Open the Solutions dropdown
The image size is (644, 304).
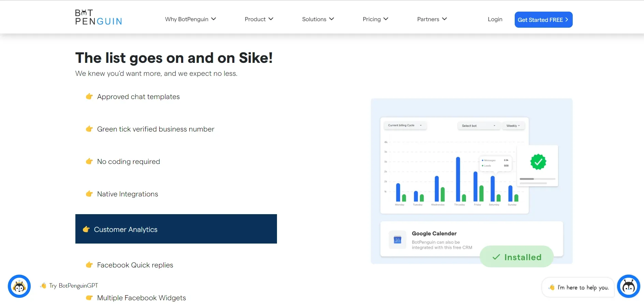tap(318, 19)
